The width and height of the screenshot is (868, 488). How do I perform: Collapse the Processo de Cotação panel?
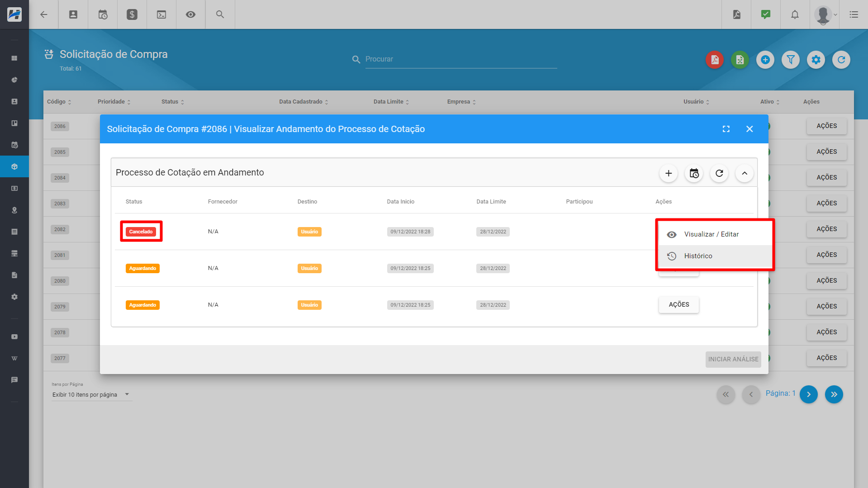point(744,173)
